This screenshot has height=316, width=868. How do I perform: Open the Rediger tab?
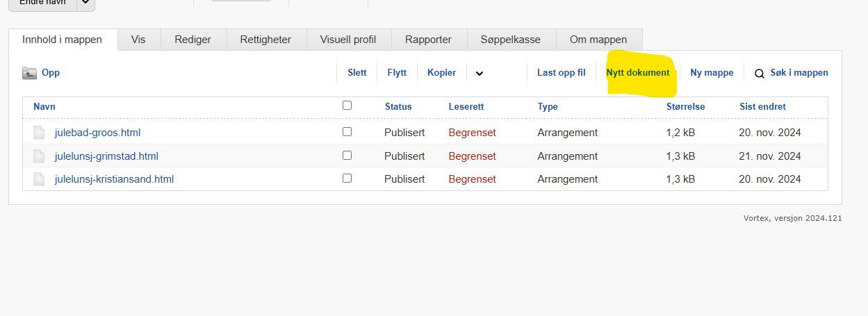coord(193,40)
